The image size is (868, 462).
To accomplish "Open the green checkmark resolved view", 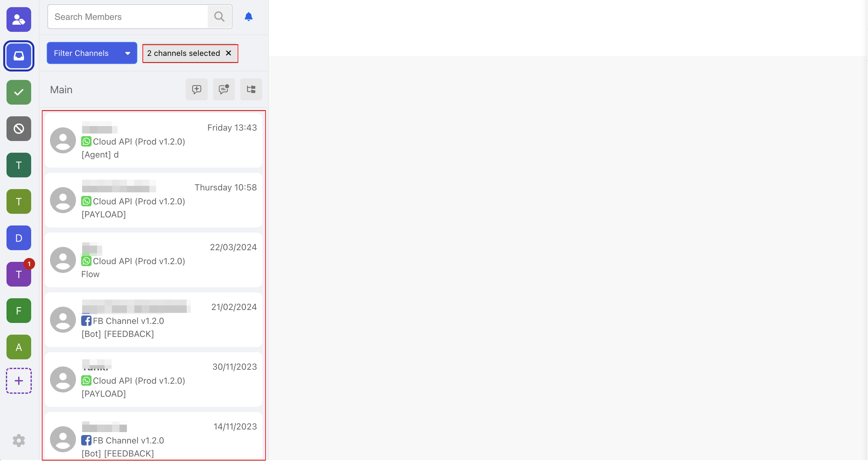I will pyautogui.click(x=19, y=92).
